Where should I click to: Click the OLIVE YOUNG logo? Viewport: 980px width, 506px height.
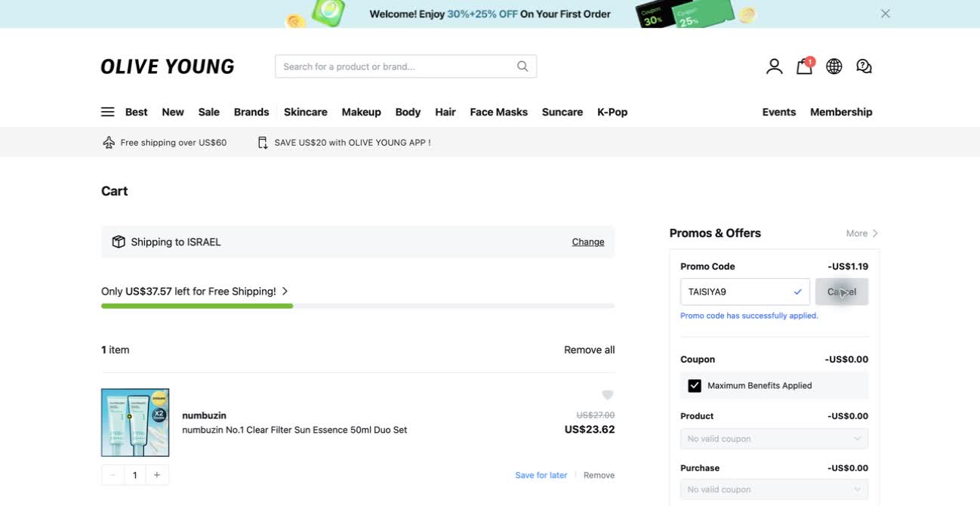(168, 66)
